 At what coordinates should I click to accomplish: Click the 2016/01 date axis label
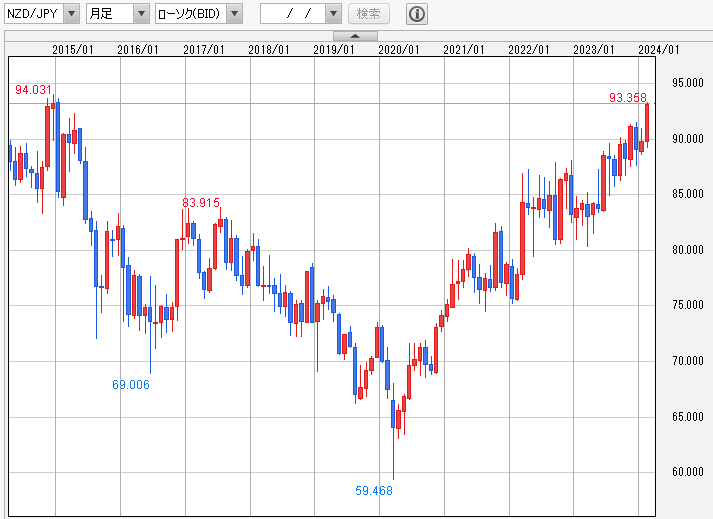coord(137,50)
